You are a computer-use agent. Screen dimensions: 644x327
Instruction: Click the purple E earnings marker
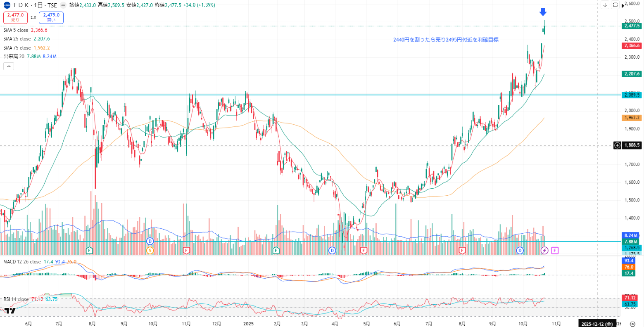pos(555,250)
